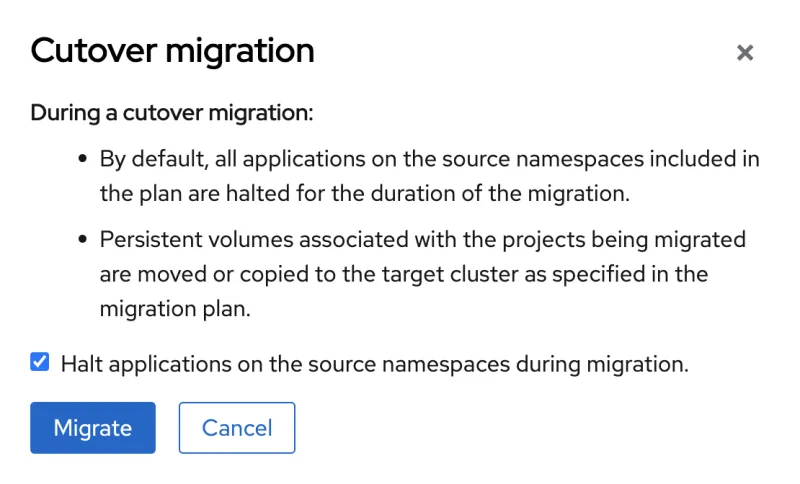Click the second bullet point dot
The height and width of the screenshot is (484, 800).
(83, 241)
